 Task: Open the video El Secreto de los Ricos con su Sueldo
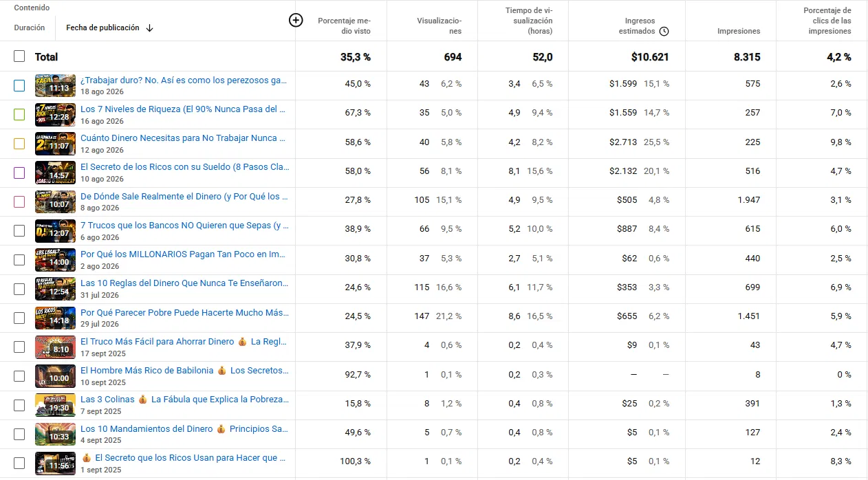pyautogui.click(x=185, y=167)
